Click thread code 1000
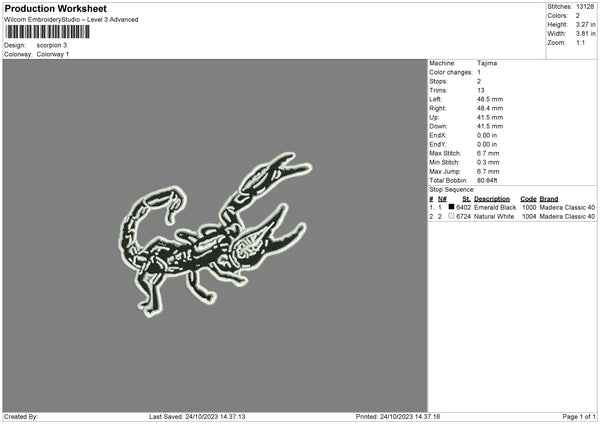The image size is (600, 424). (x=529, y=207)
